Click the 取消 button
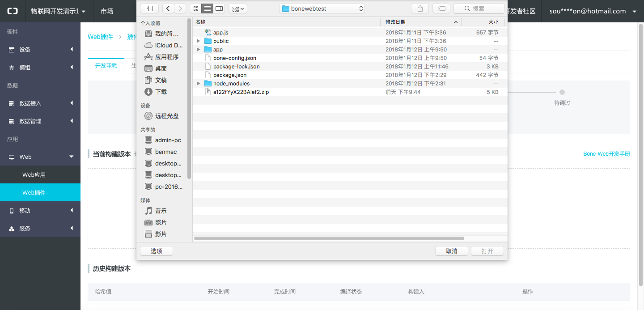 pos(452,251)
